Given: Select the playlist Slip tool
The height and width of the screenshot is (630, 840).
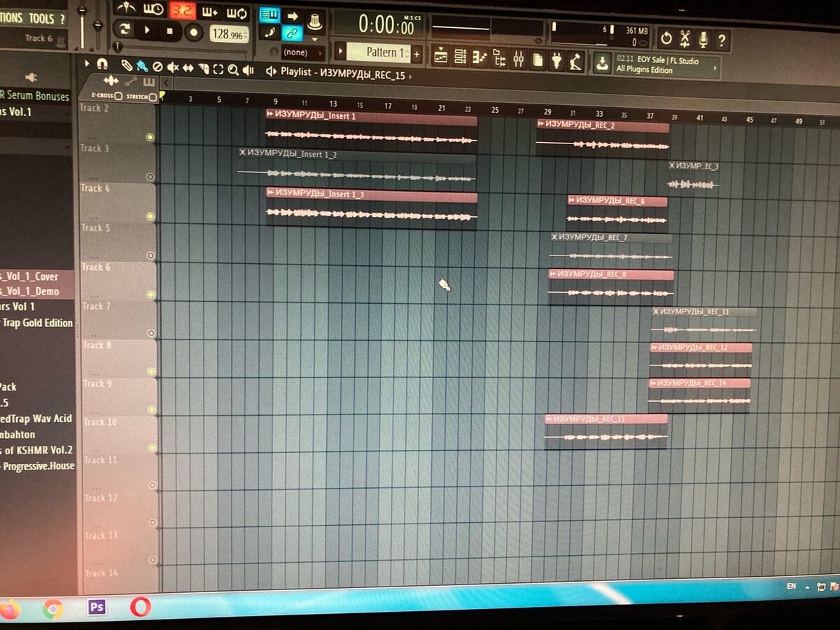Looking at the screenshot, I should [x=188, y=69].
